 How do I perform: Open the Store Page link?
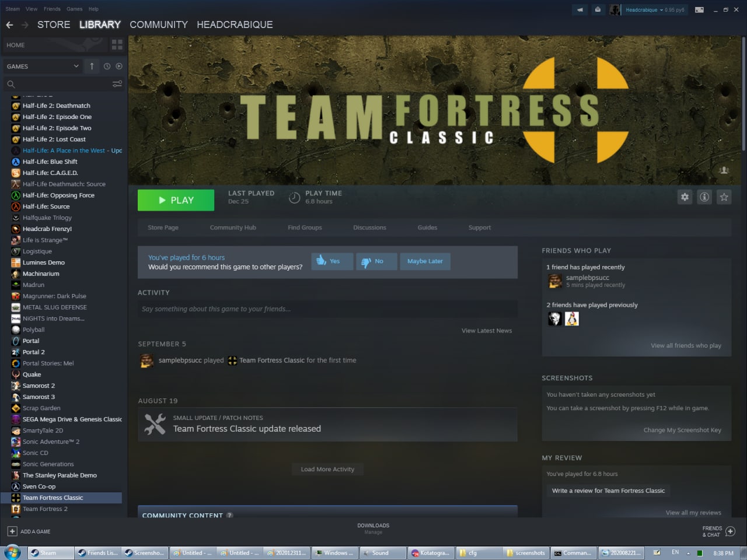pyautogui.click(x=163, y=228)
